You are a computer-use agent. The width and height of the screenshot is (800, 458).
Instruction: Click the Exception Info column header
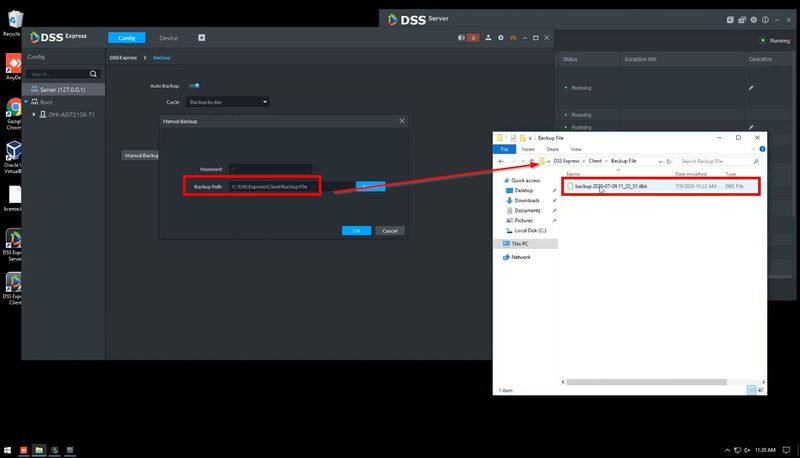tap(640, 59)
